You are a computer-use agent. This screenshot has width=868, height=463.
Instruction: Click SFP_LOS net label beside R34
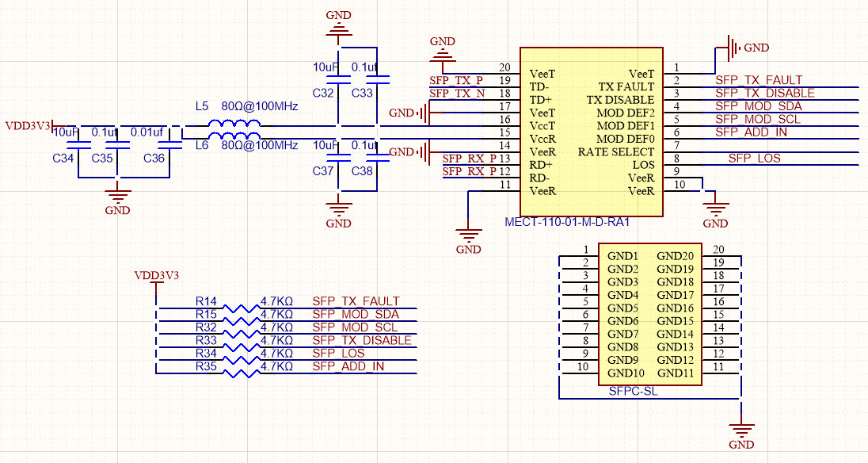[338, 354]
